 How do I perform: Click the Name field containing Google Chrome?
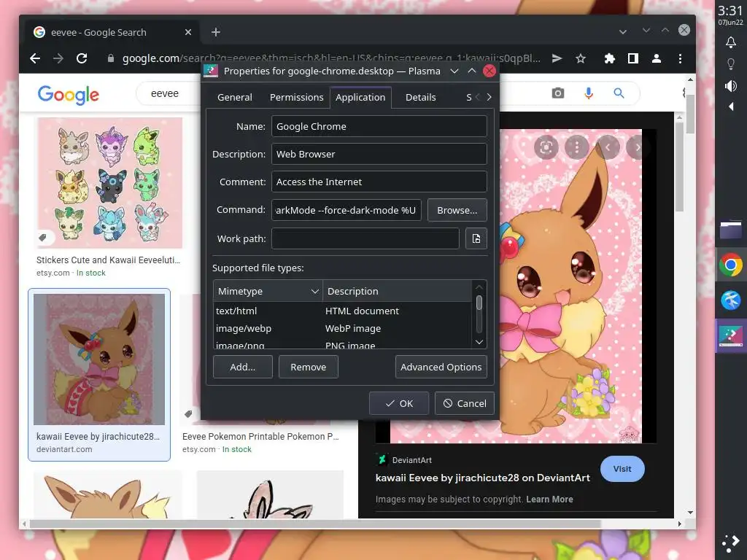pos(379,126)
